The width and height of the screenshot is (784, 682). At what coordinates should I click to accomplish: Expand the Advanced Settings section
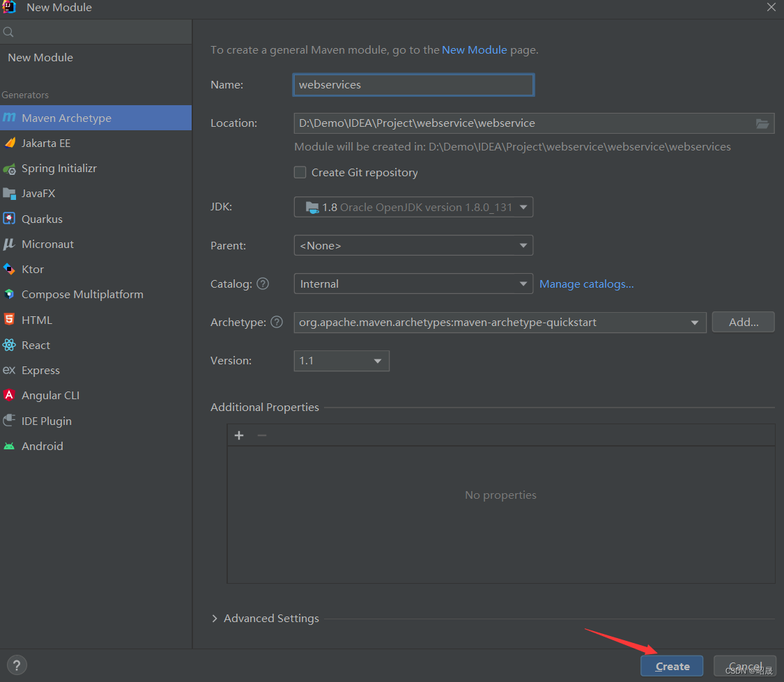pyautogui.click(x=271, y=618)
